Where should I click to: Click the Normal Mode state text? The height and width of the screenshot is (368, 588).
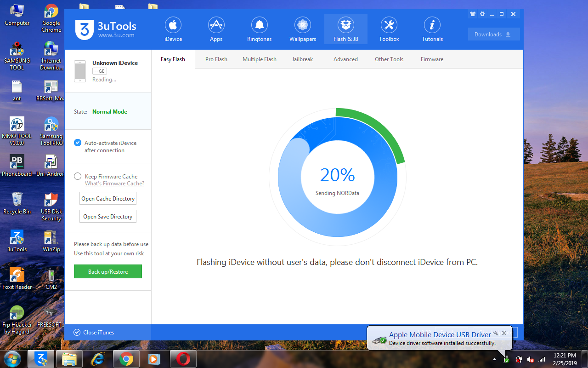(110, 112)
